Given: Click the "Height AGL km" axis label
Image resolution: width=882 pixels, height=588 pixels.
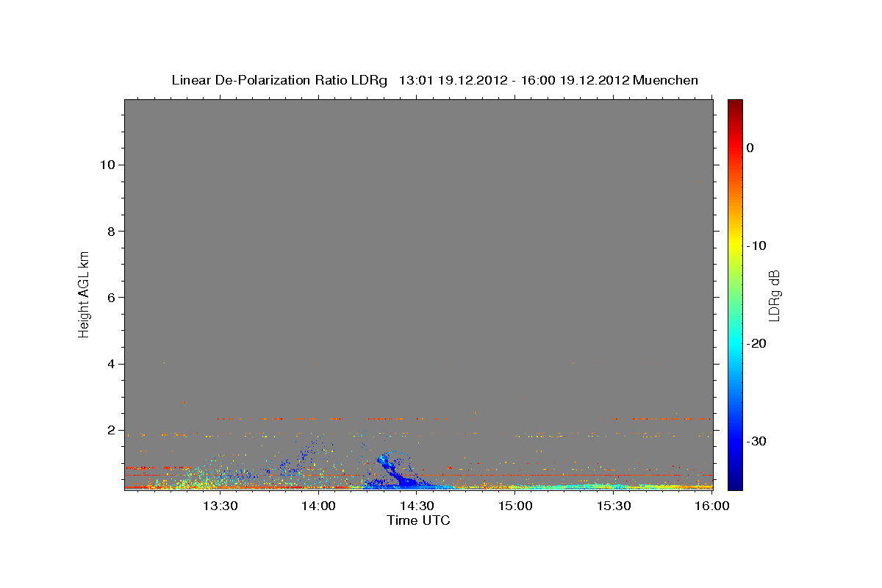Looking at the screenshot, I should coord(85,293).
